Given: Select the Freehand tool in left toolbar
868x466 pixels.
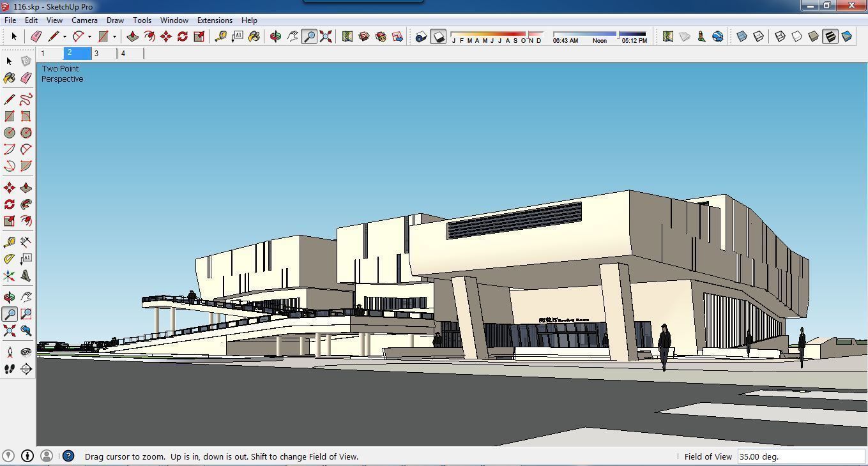Looking at the screenshot, I should click(x=26, y=100).
